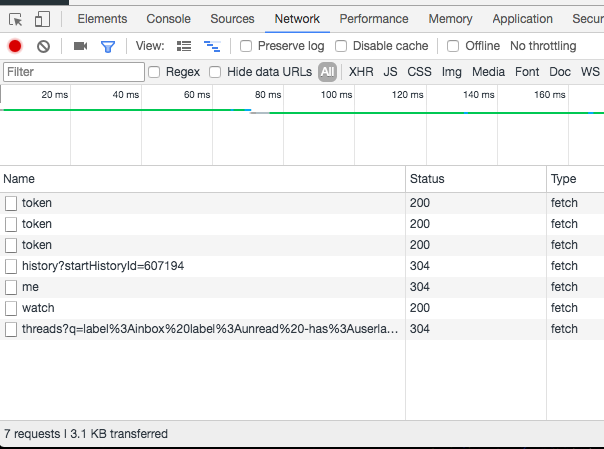Filter requests by XHR
Viewport: 604px width, 449px height.
(x=361, y=72)
